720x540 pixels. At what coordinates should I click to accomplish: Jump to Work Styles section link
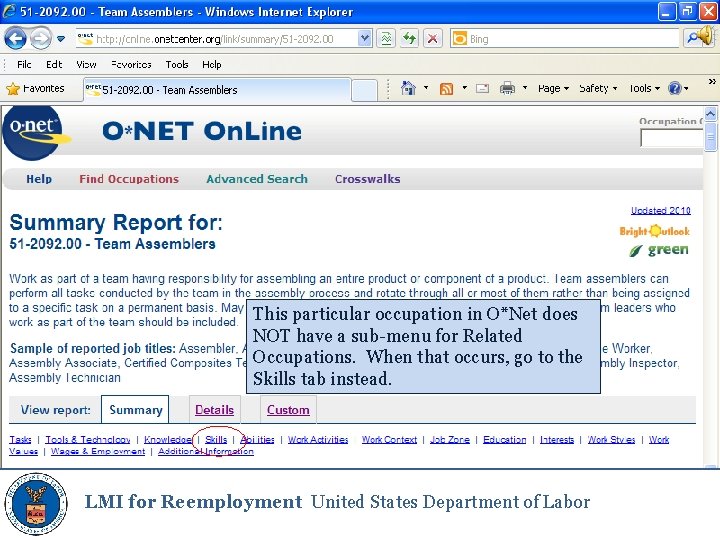coord(612,439)
